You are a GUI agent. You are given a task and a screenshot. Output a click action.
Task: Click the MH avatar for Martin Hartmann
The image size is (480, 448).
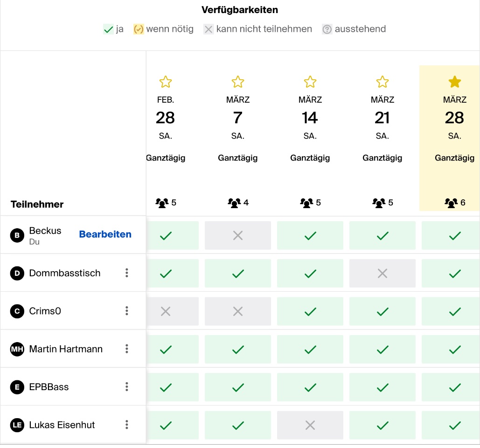tap(17, 349)
